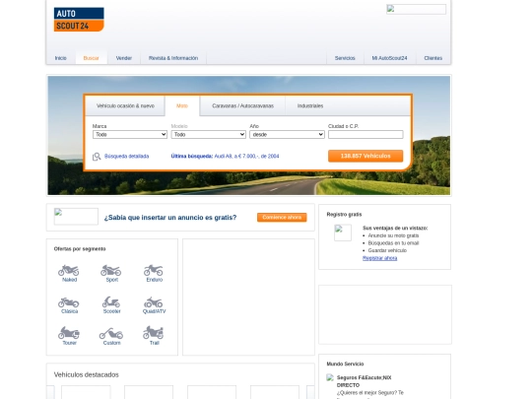The image size is (532, 399).
Task: Switch to Caravanas / Autocaravanas tab
Action: click(x=243, y=105)
